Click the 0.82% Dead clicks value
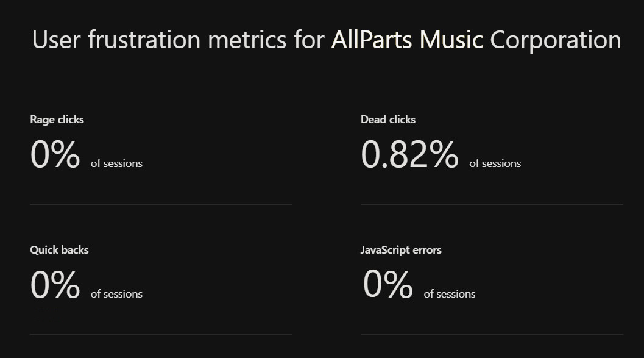Viewport: 644px width, 358px height. click(409, 155)
